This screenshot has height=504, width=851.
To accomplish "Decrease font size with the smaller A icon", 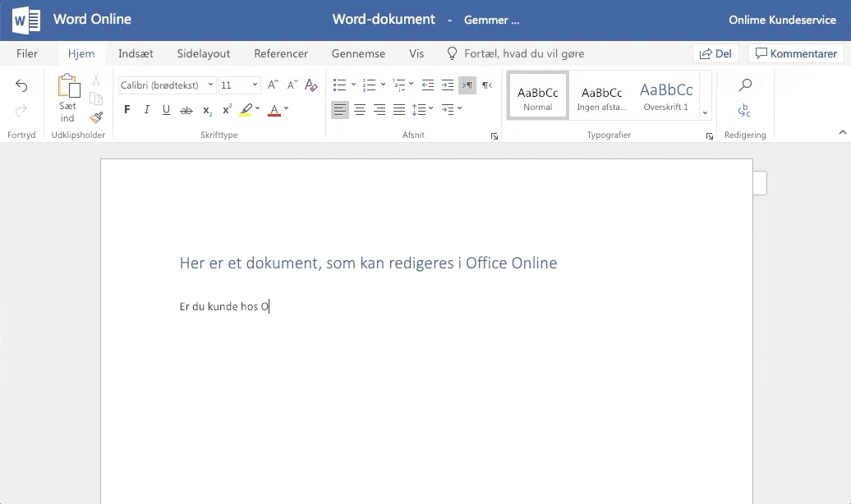I will pyautogui.click(x=292, y=85).
